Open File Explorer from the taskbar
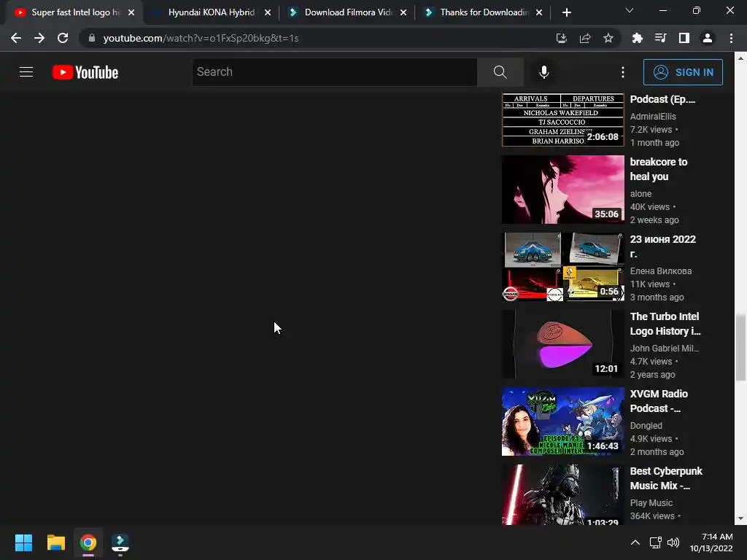The height and width of the screenshot is (560, 747). [x=55, y=542]
